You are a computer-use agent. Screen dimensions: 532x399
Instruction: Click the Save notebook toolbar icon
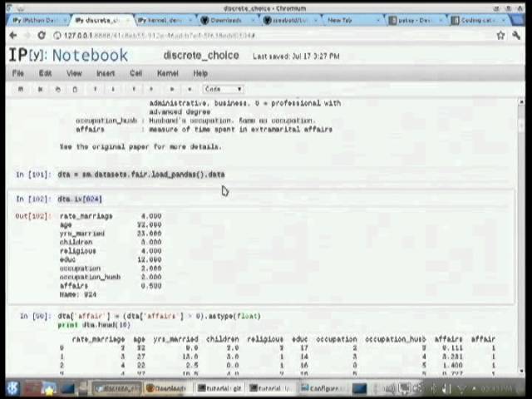click(x=21, y=89)
